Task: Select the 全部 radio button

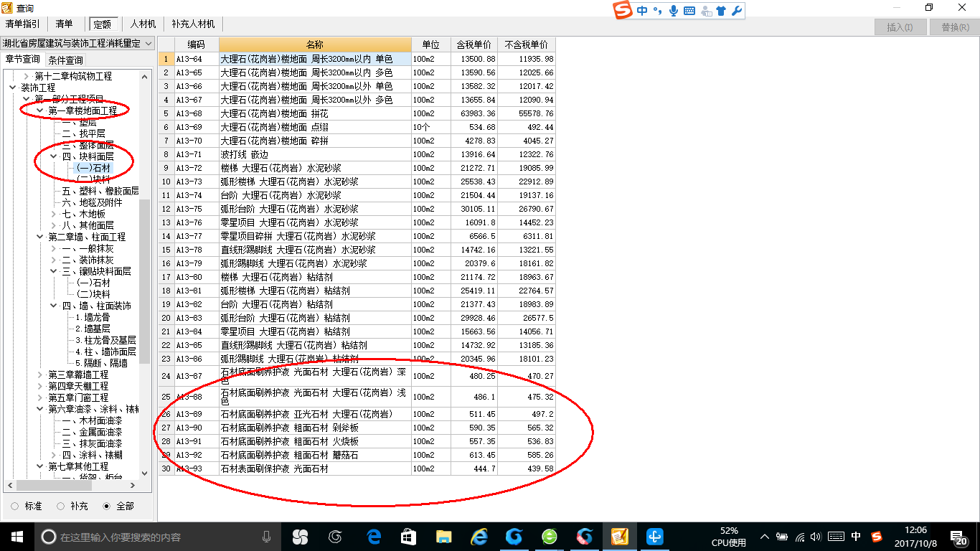Action: click(x=107, y=506)
